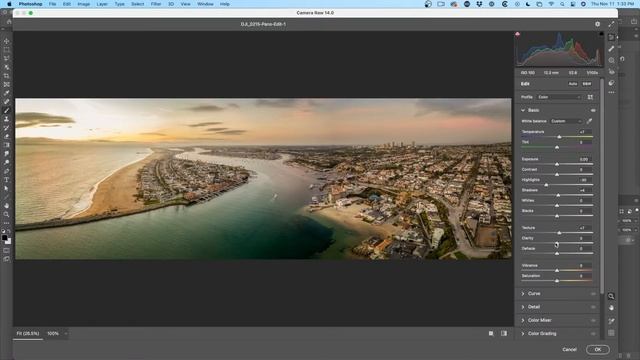Screen dimensions: 640x360
Task: Select the Lasso tool
Action: pos(7,58)
